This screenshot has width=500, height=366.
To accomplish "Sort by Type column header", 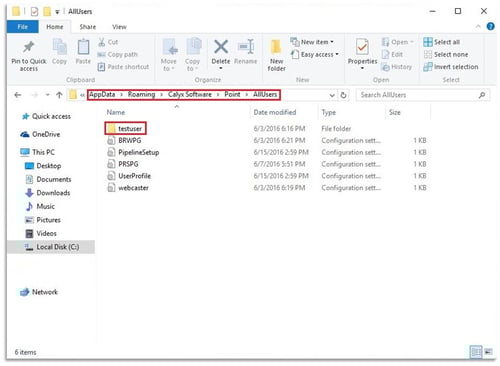I will point(329,112).
